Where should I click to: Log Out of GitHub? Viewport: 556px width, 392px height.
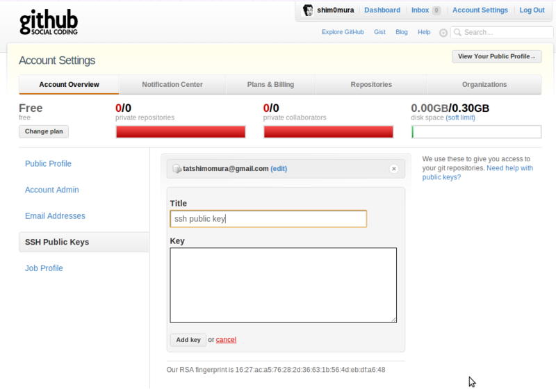click(x=532, y=10)
